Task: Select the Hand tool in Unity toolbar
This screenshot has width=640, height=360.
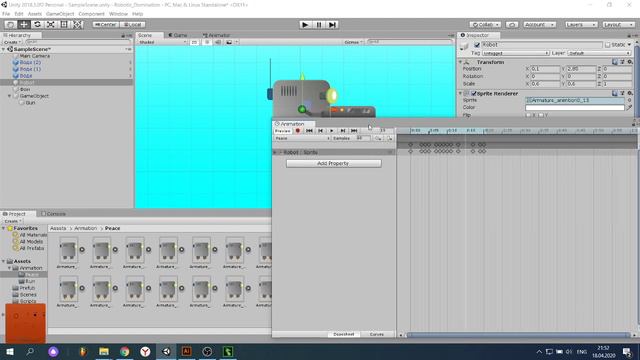Action: (x=11, y=24)
